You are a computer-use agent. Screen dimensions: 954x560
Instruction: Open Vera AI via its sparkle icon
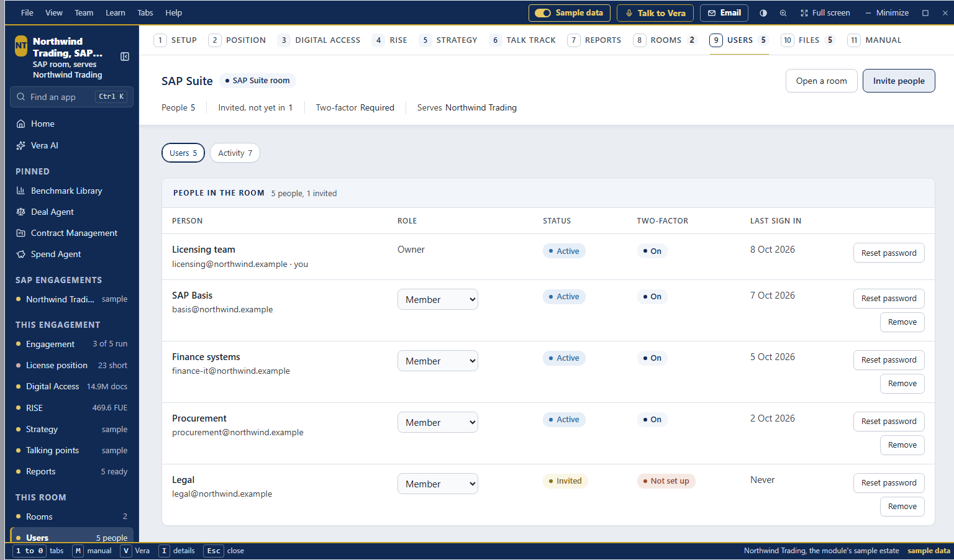21,145
